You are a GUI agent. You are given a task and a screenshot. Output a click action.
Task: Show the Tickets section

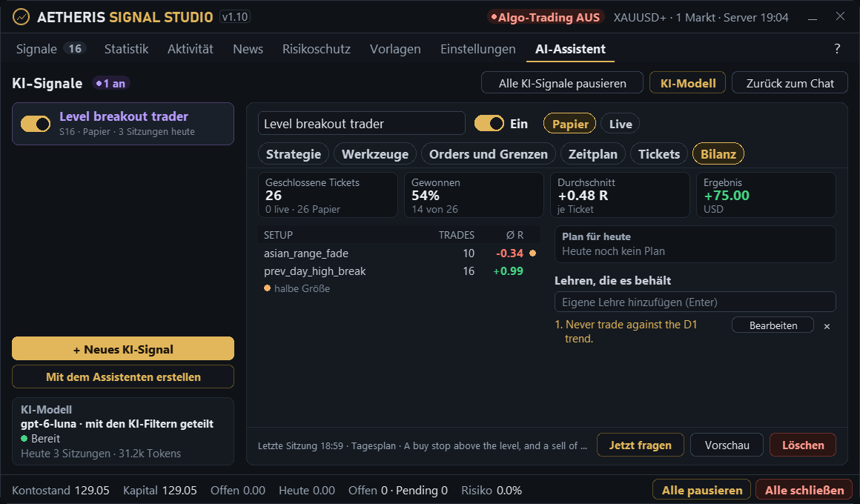(658, 154)
